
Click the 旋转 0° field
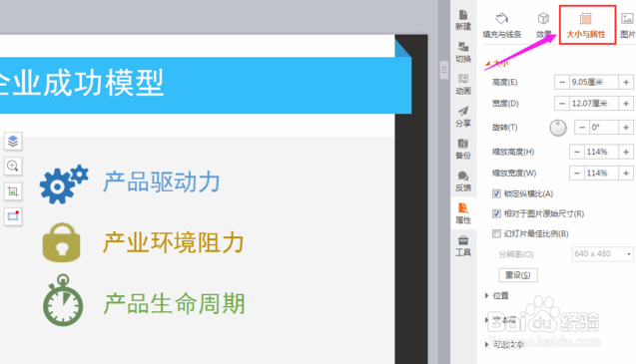click(604, 128)
